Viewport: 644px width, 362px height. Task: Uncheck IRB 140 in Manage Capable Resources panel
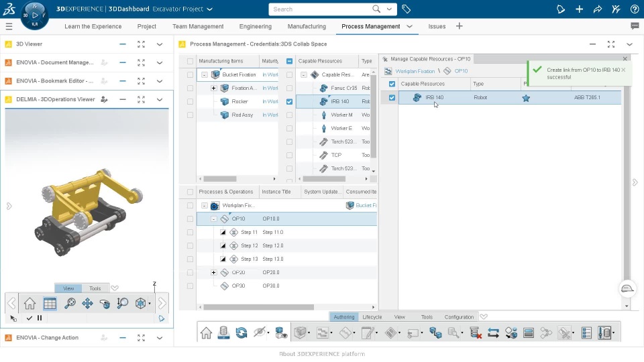pyautogui.click(x=392, y=98)
